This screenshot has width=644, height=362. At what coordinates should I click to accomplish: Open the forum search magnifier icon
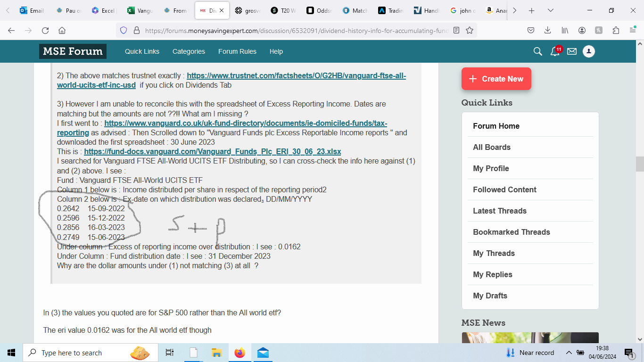537,51
